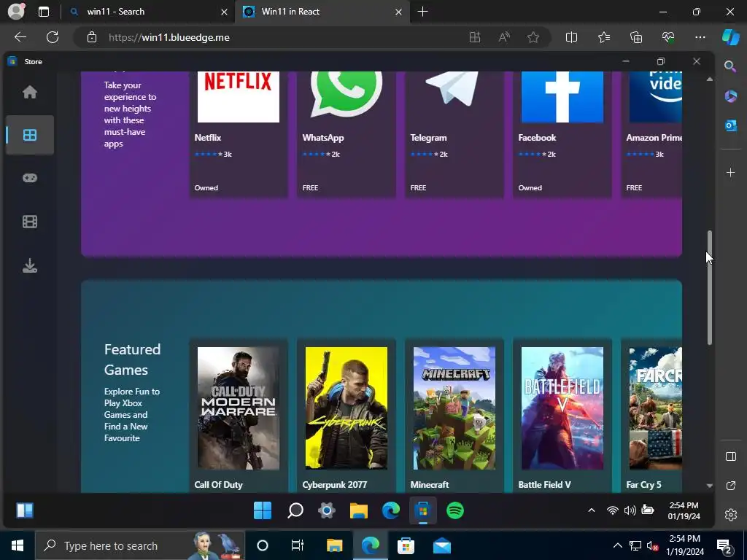Switch to the win11 - Search tab

pos(147,12)
